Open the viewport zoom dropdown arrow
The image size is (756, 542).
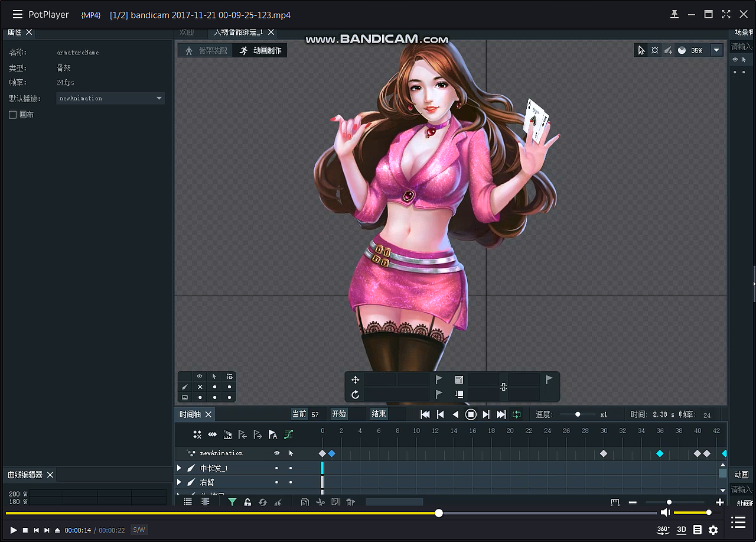coord(716,50)
